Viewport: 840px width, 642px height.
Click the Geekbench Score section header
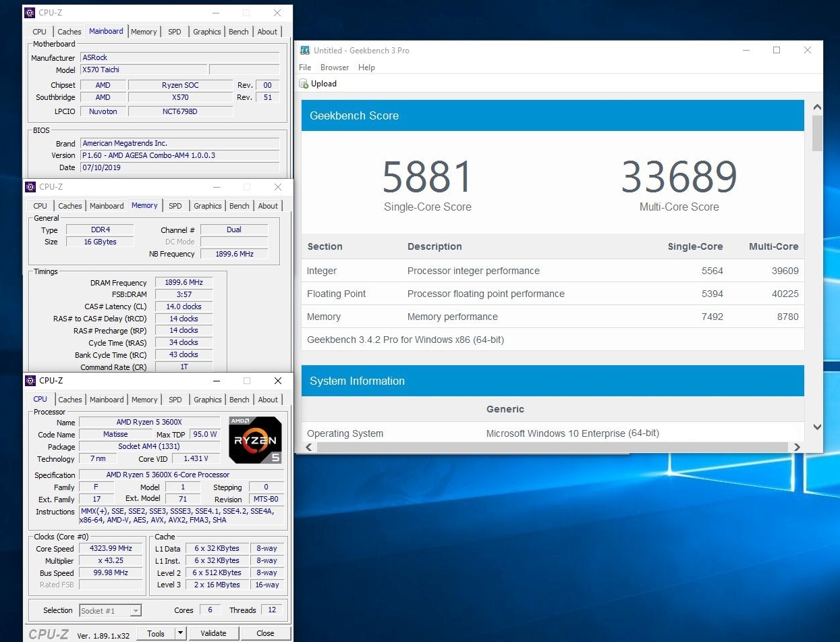pos(553,115)
